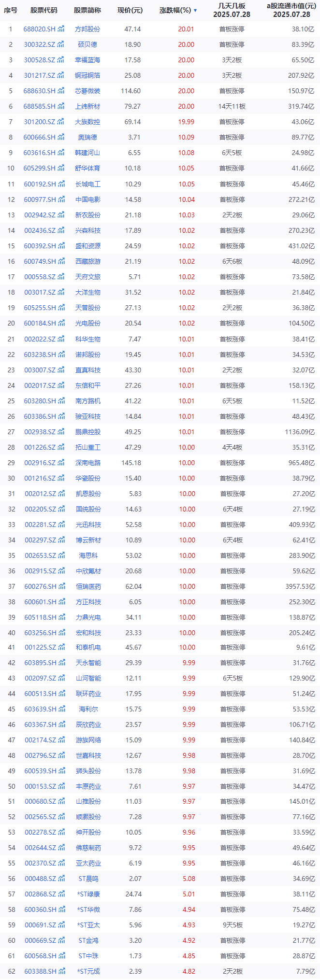Sort by the 股票简称 column header
This screenshot has width=320, height=980.
[87, 10]
